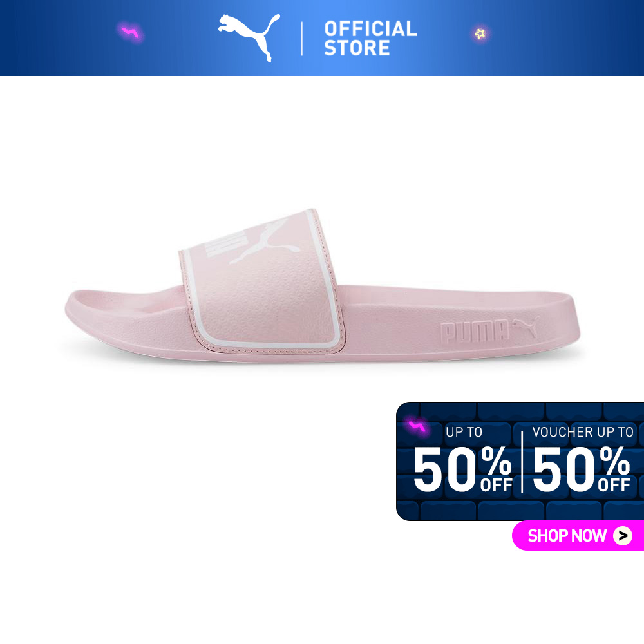The width and height of the screenshot is (644, 644).
Task: Click the white Puma cat logo in header
Action: (249, 37)
